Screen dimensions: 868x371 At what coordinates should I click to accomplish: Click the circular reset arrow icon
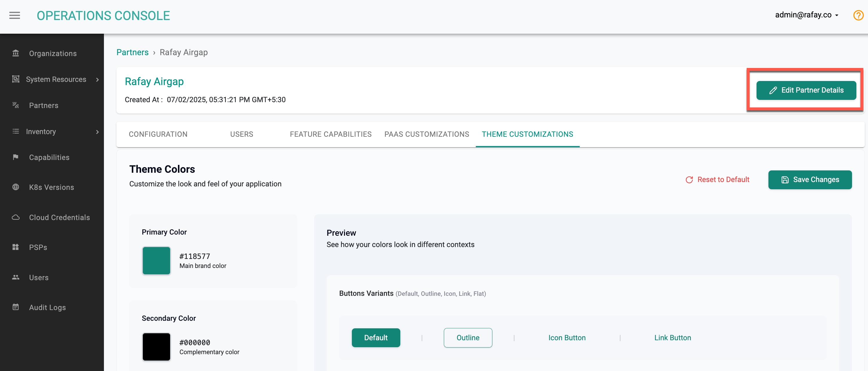pos(689,180)
